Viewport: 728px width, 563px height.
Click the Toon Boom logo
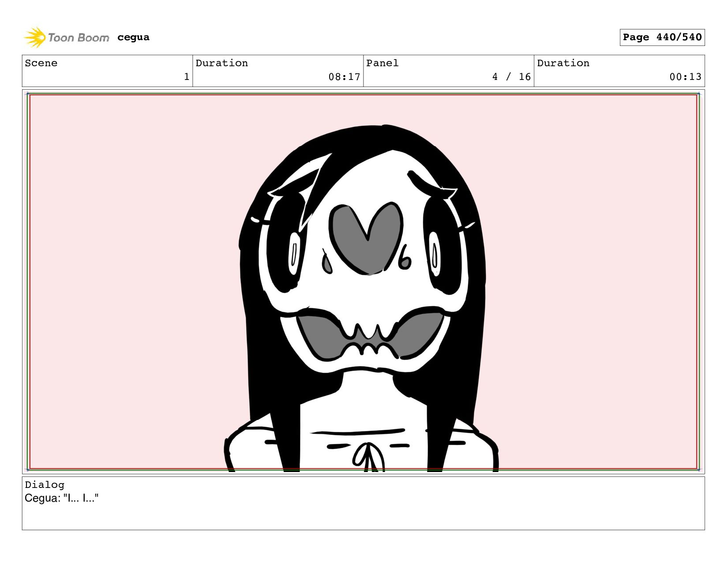pyautogui.click(x=66, y=38)
